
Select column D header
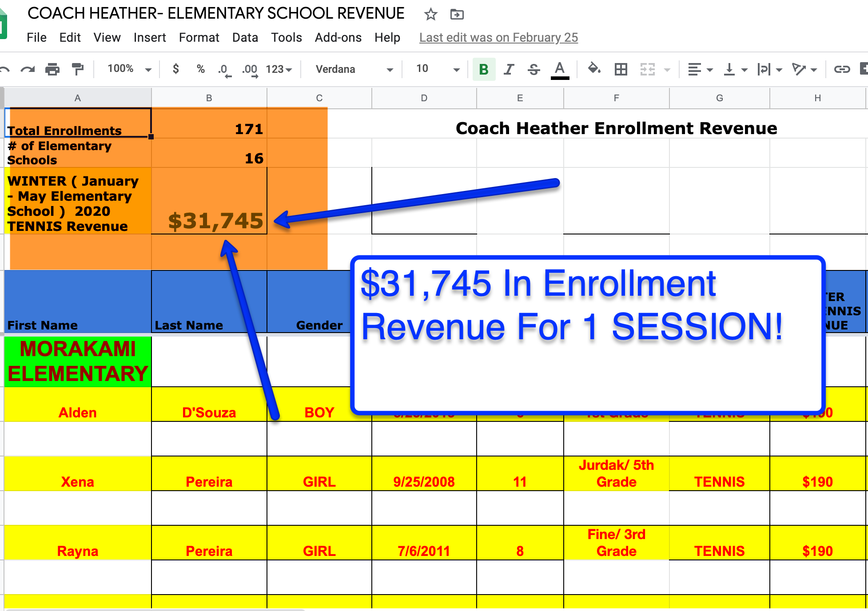424,98
